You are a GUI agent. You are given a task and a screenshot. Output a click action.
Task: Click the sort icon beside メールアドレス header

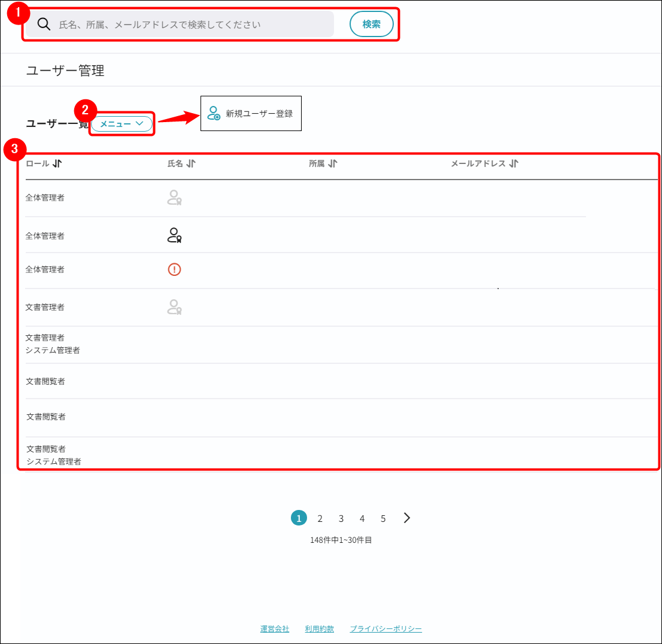click(x=514, y=163)
